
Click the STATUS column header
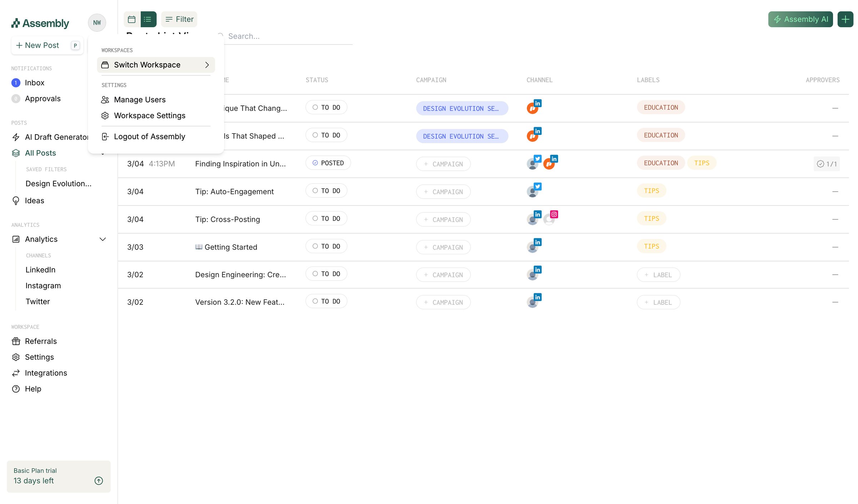(317, 80)
